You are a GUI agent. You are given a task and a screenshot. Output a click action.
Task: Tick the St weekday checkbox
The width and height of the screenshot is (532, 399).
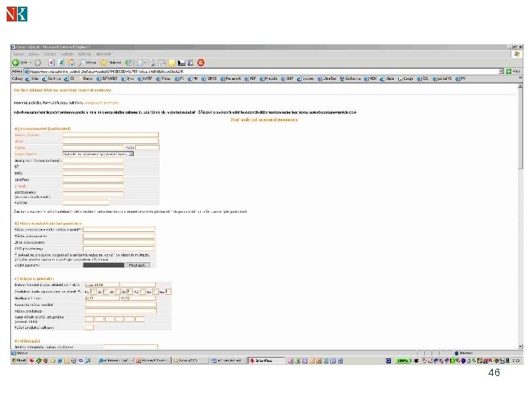[117, 291]
